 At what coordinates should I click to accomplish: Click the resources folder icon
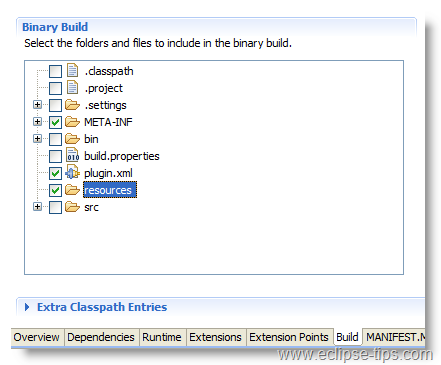tap(72, 190)
